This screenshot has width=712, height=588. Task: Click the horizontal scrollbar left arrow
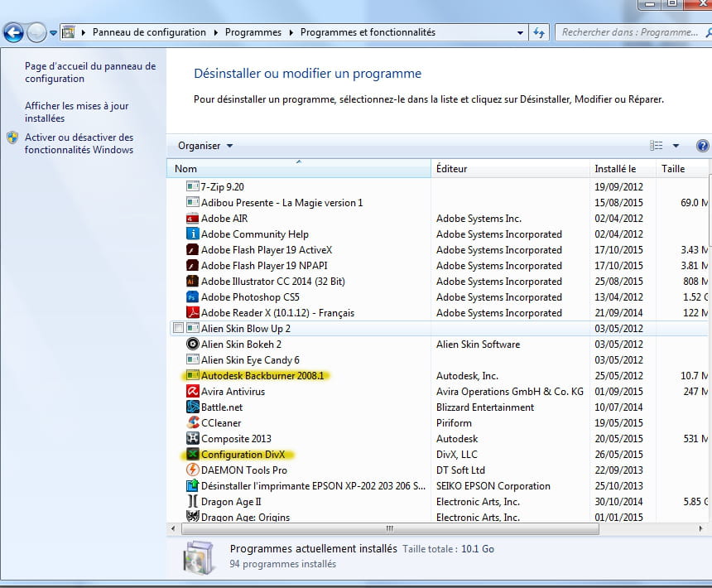pos(173,528)
